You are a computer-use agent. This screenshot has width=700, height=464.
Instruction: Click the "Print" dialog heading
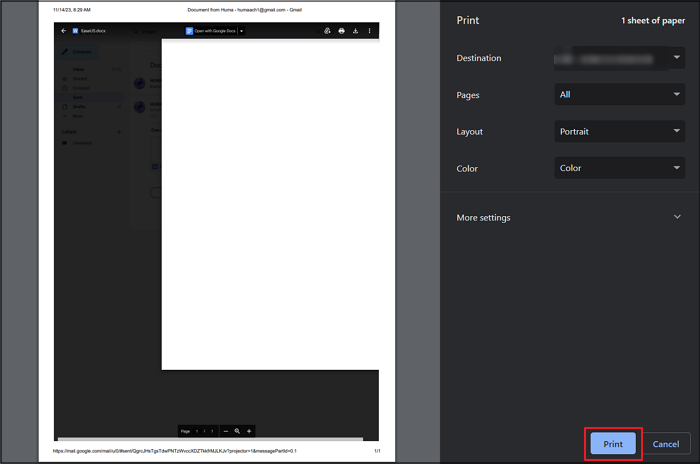point(467,20)
